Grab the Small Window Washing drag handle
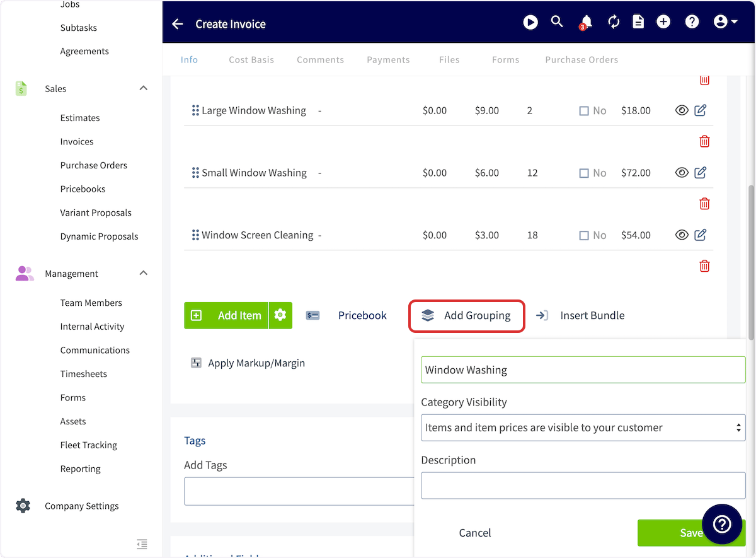756x558 pixels. 195,173
